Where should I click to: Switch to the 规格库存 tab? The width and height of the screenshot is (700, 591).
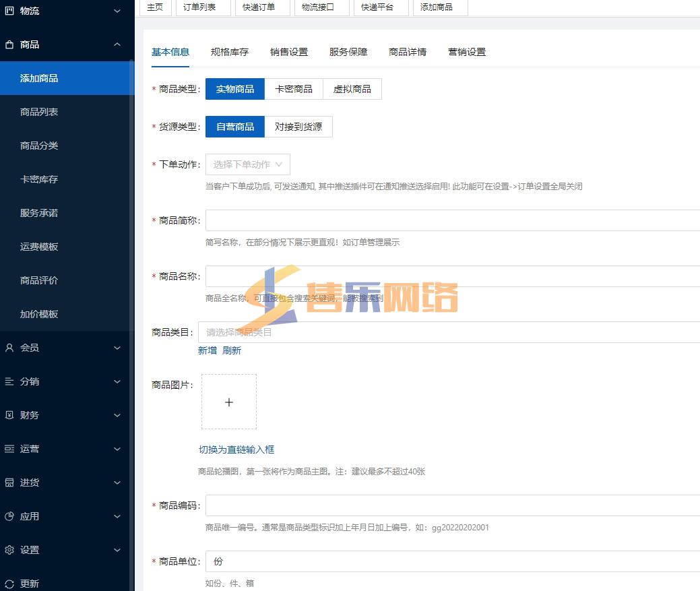tap(229, 52)
